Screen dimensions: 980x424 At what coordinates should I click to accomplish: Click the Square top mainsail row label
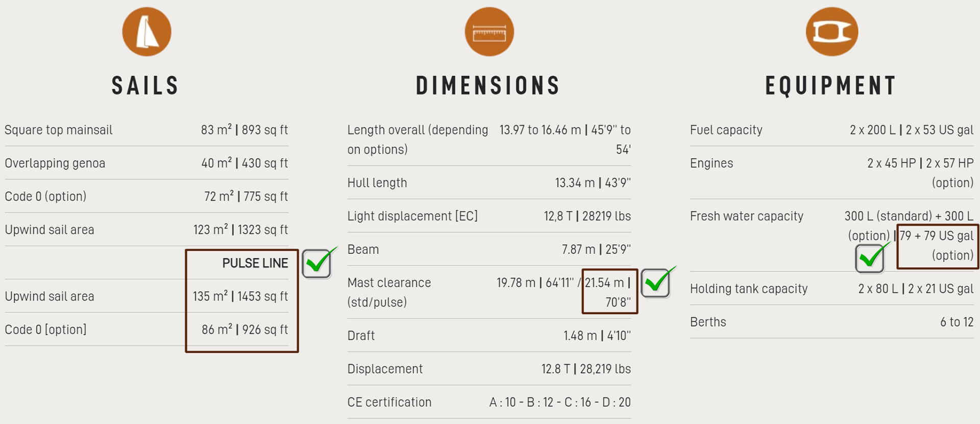59,130
